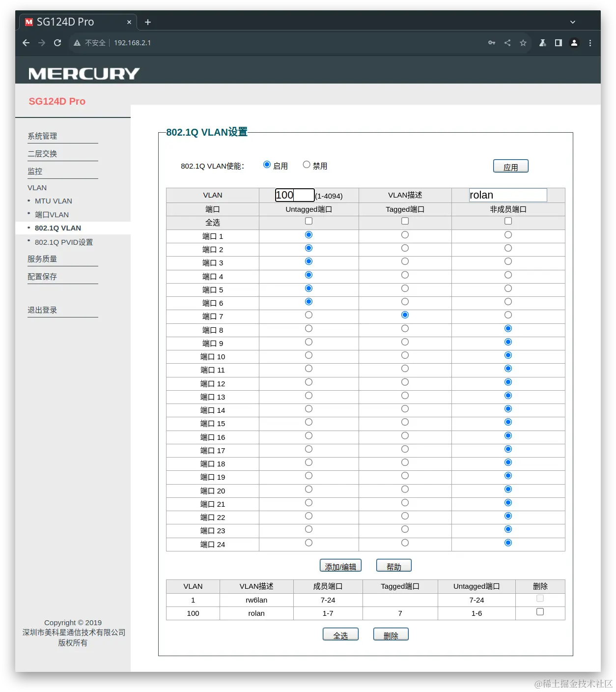Open the browser profile avatar
Image resolution: width=616 pixels, height=692 pixels.
pos(574,43)
